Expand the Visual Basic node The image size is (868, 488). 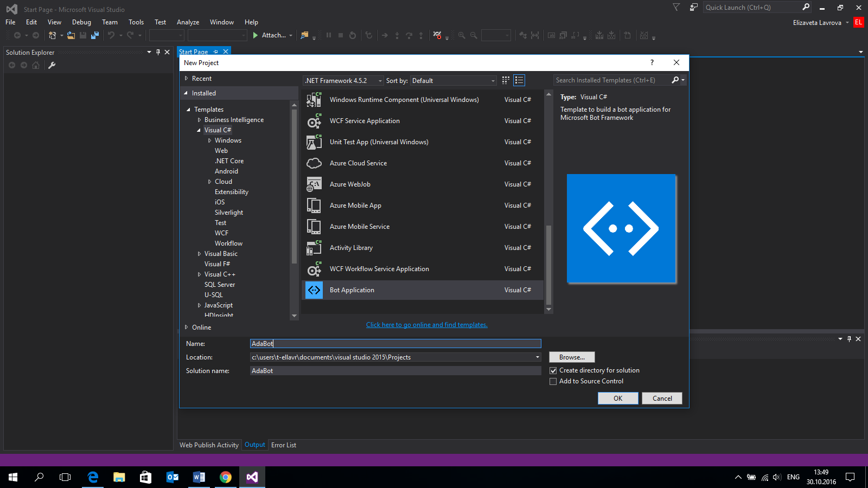pos(199,254)
